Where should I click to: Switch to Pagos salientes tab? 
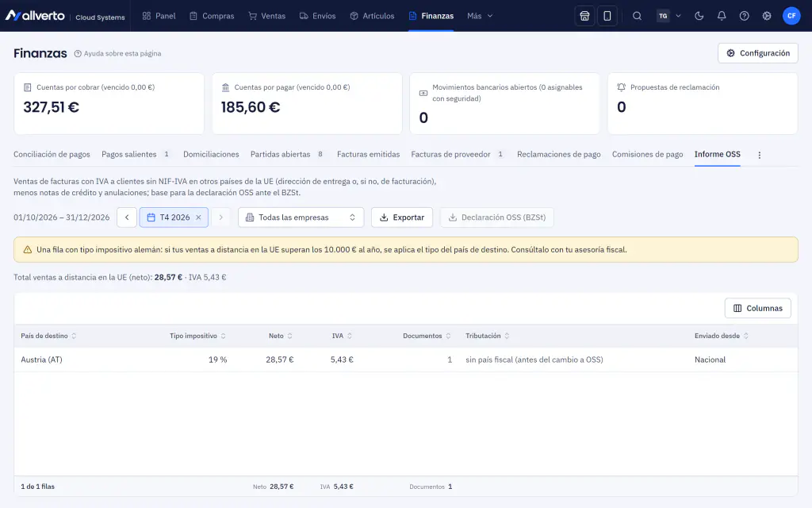(136, 155)
